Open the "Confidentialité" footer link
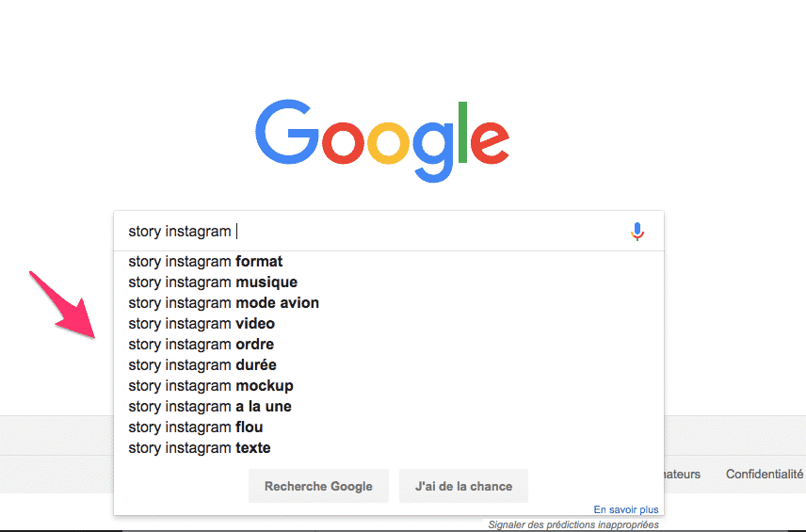806x532 pixels. click(764, 475)
